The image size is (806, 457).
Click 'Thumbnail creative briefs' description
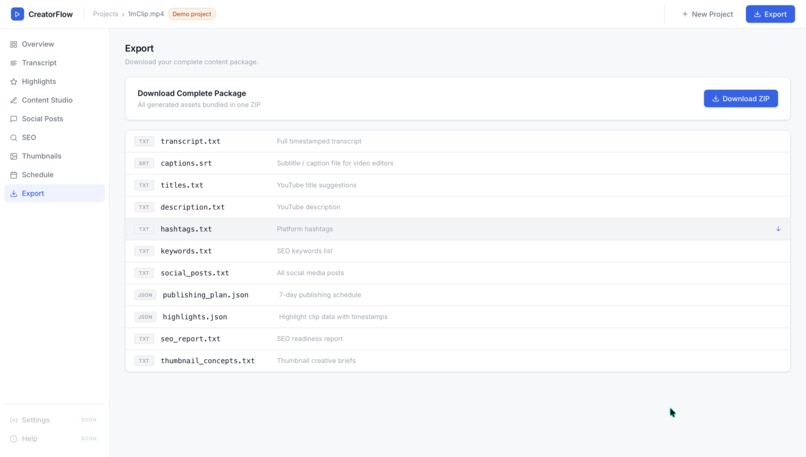[316, 361]
